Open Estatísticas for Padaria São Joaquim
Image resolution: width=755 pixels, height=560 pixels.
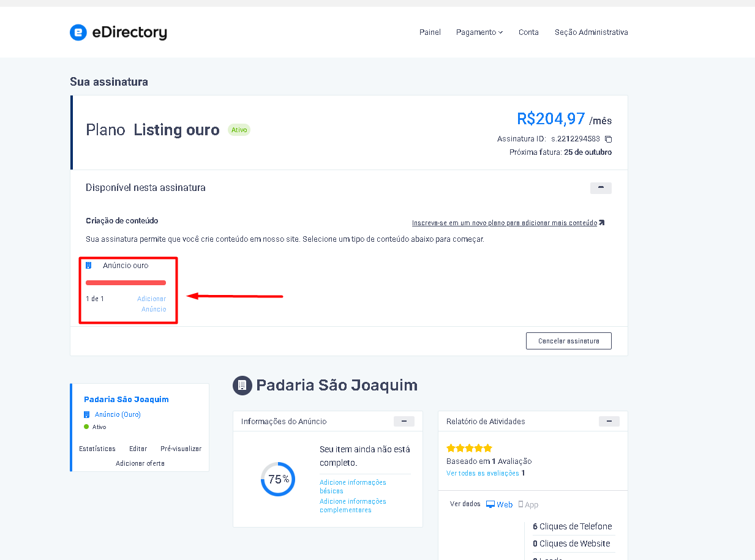(x=97, y=449)
